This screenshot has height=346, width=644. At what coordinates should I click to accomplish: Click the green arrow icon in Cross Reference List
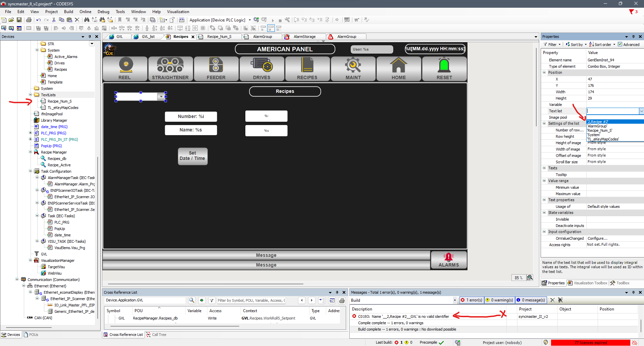(x=202, y=300)
